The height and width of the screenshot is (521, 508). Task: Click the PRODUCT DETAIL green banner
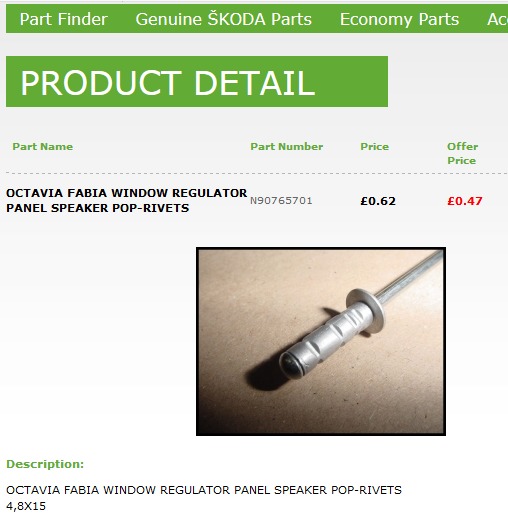pyautogui.click(x=197, y=81)
